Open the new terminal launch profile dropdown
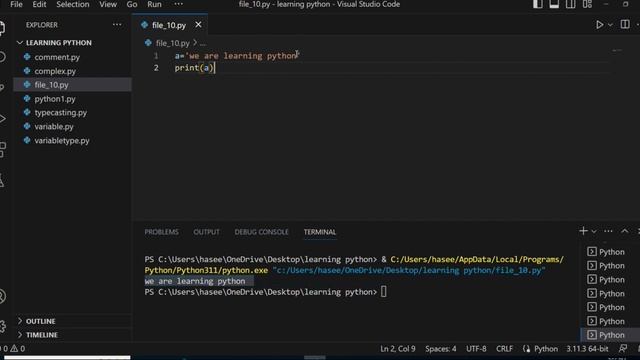The height and width of the screenshot is (360, 640). [x=594, y=231]
